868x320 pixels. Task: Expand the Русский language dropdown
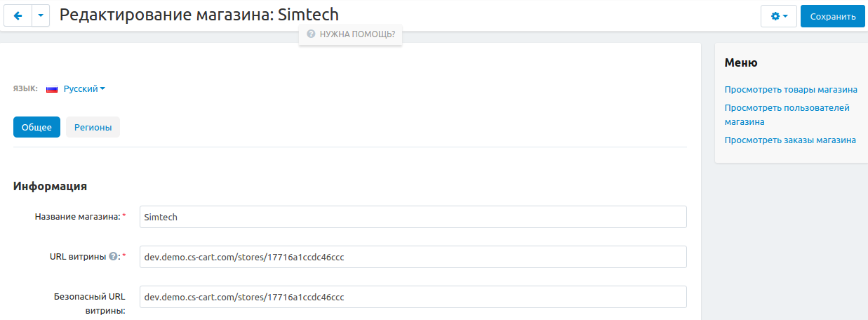tap(84, 89)
